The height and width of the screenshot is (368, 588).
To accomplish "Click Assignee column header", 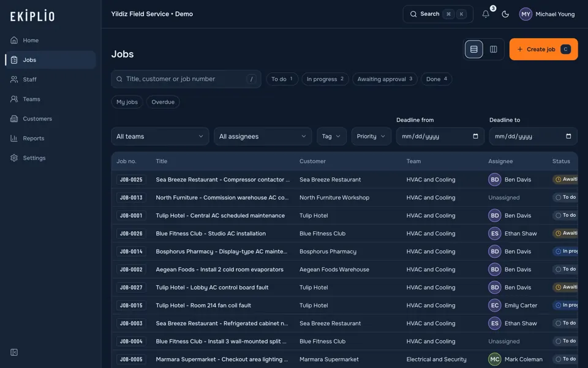I will [x=500, y=161].
